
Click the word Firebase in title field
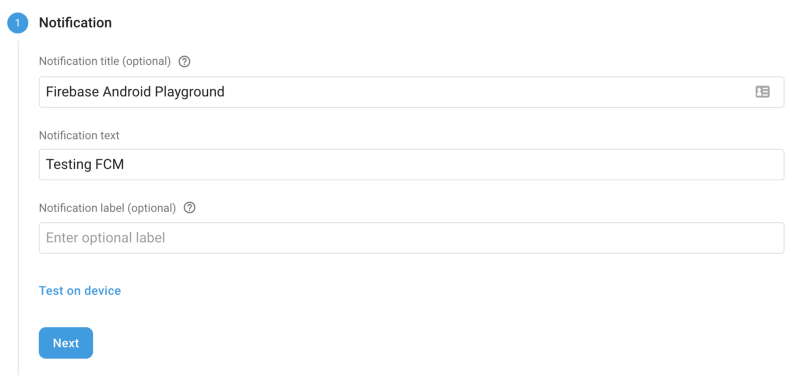(x=73, y=92)
